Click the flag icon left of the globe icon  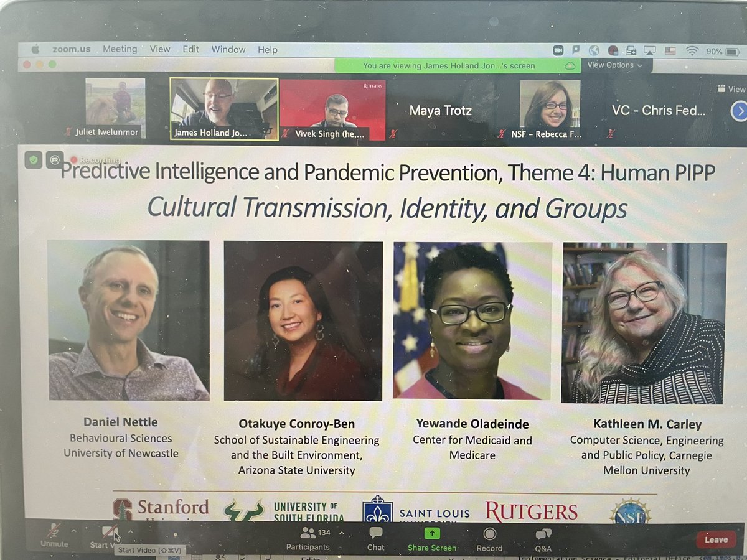click(576, 50)
